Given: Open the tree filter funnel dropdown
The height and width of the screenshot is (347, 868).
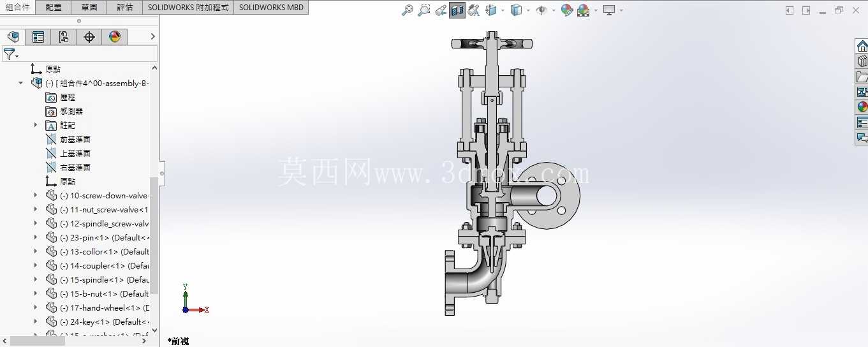Looking at the screenshot, I should coord(11,54).
